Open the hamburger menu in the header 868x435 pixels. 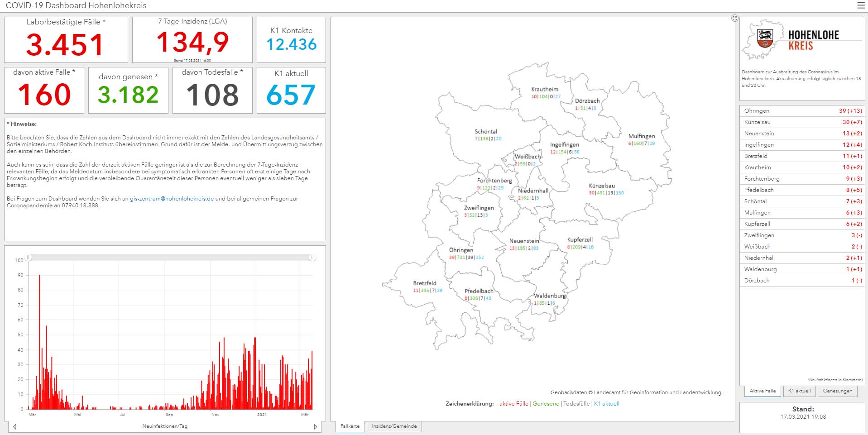[861, 5]
